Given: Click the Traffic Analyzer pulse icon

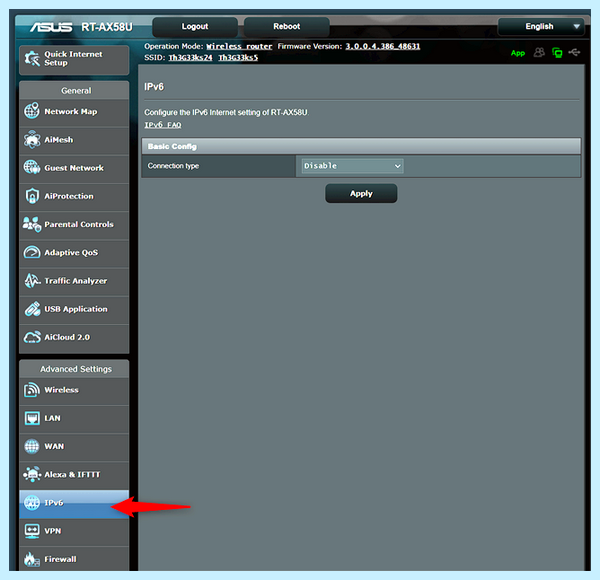Looking at the screenshot, I should click(x=32, y=280).
